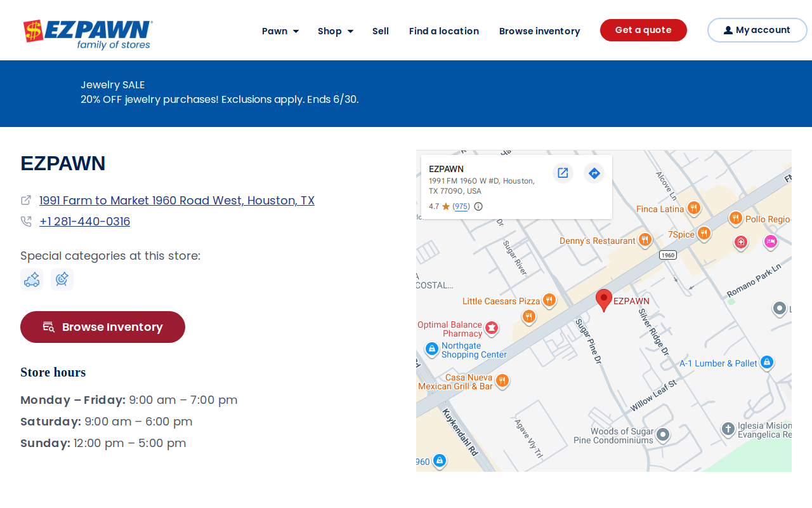Select Little Caesars Pizza map marker
Image resolution: width=812 pixels, height=508 pixels.
(x=549, y=300)
